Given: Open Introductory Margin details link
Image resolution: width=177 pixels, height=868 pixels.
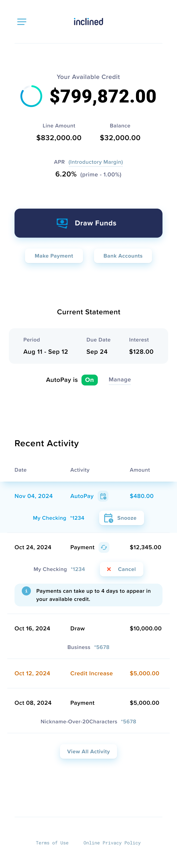Looking at the screenshot, I should (95, 162).
